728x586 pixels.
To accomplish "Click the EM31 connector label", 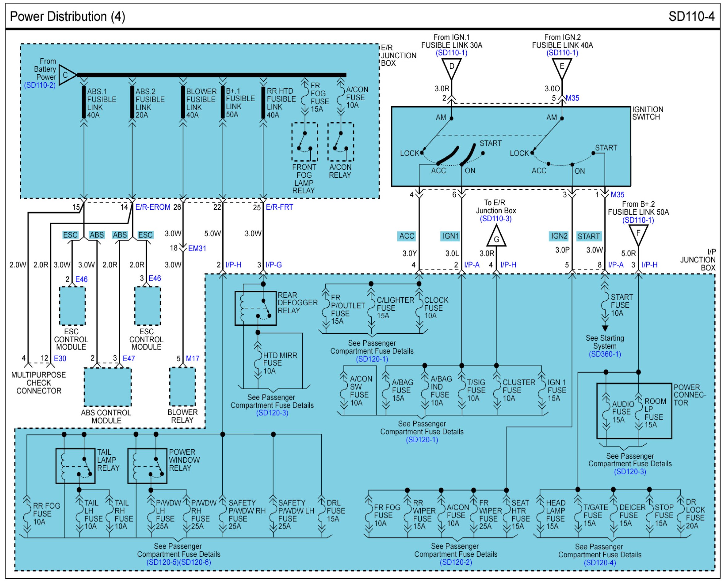I will (197, 249).
